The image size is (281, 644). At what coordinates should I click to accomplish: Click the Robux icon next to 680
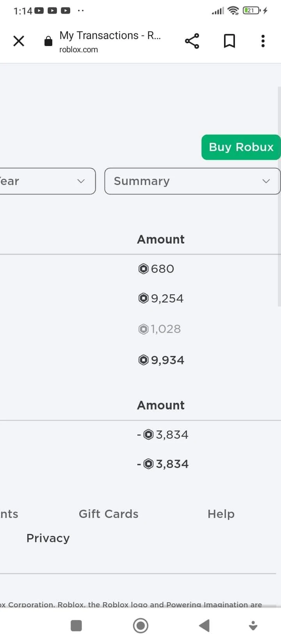pyautogui.click(x=144, y=269)
